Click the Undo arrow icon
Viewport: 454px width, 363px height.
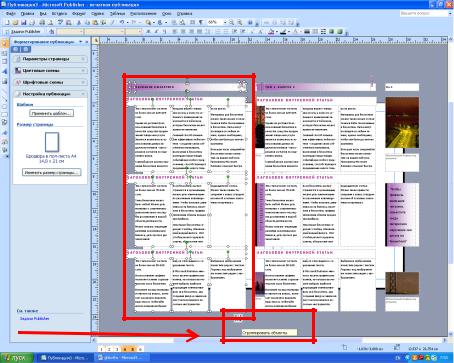[122, 22]
